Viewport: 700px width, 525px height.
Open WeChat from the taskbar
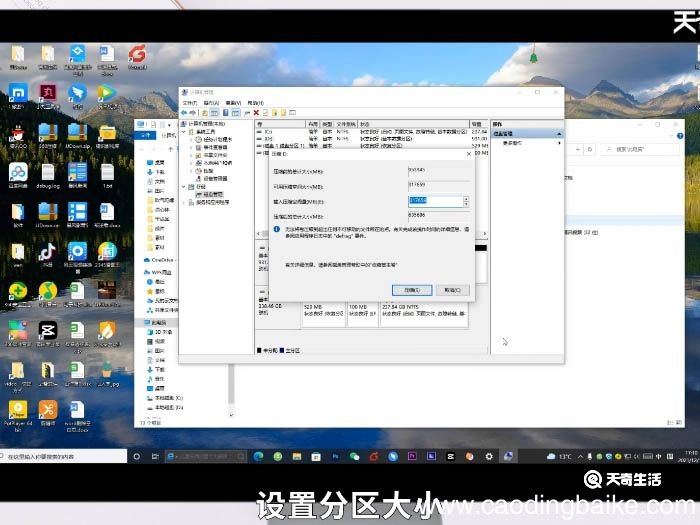tap(354, 456)
